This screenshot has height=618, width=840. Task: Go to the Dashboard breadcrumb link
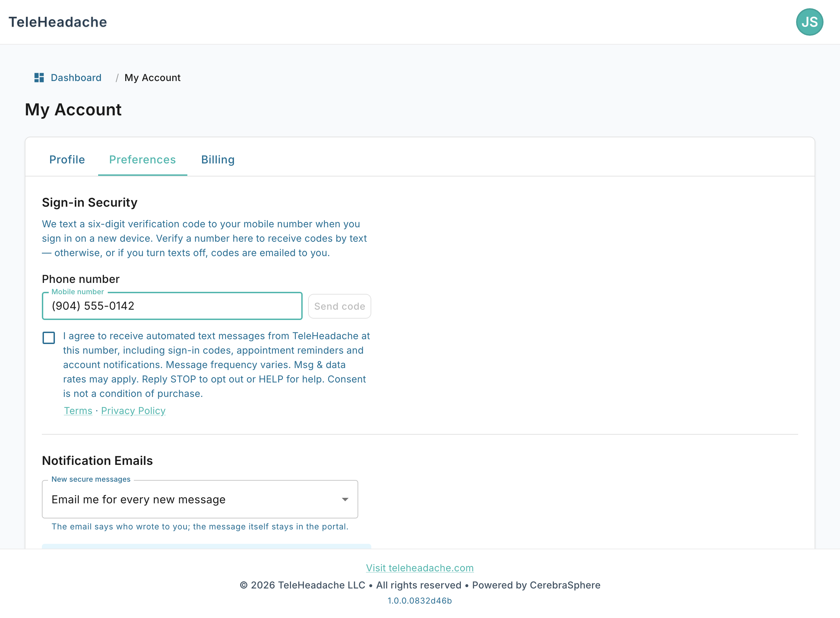click(x=76, y=78)
